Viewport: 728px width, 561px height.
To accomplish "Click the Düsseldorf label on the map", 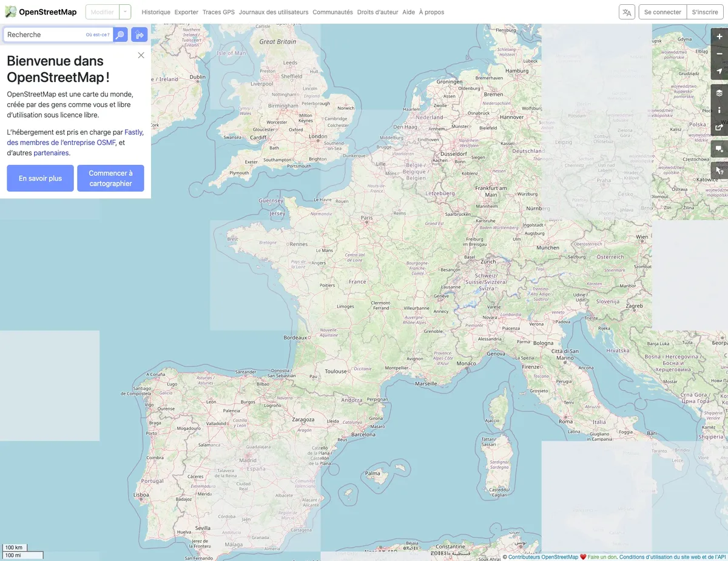I will coord(454,154).
